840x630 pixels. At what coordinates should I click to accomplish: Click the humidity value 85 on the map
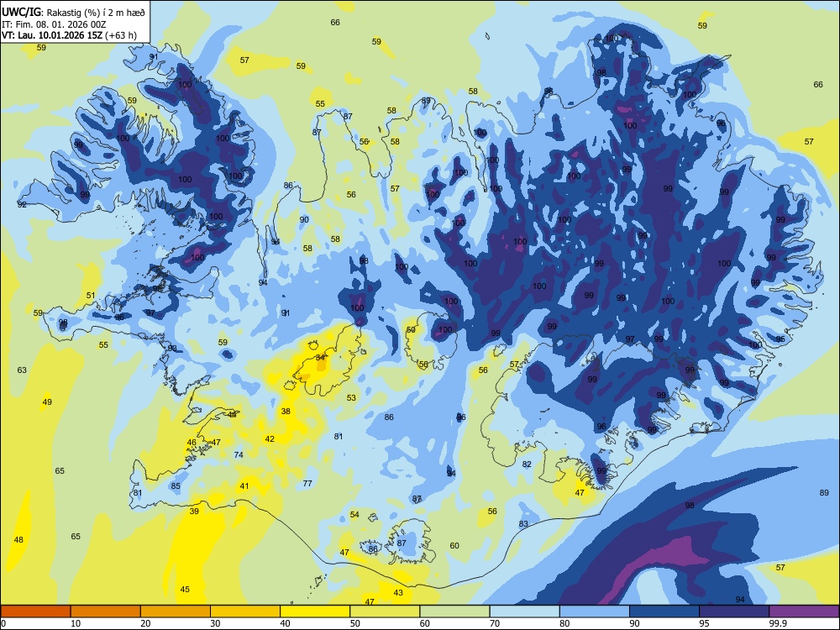tap(176, 486)
